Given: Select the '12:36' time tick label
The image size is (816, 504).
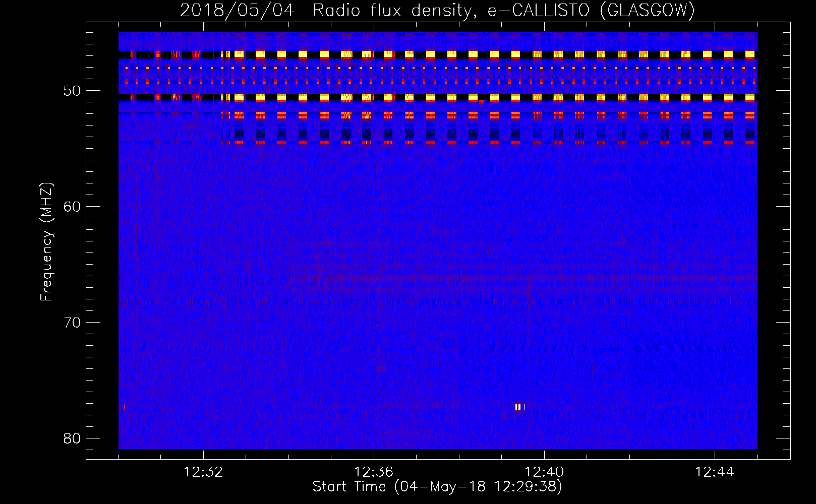Looking at the screenshot, I should tap(374, 472).
